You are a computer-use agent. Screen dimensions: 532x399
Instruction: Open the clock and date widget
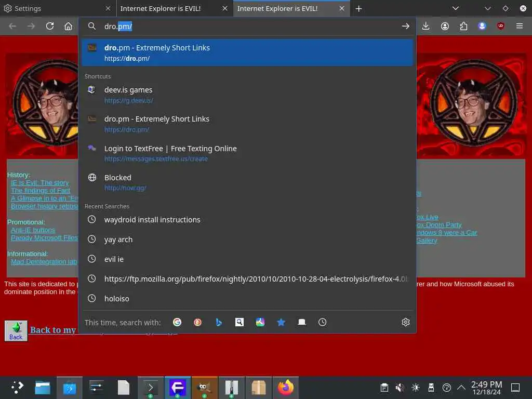click(486, 388)
